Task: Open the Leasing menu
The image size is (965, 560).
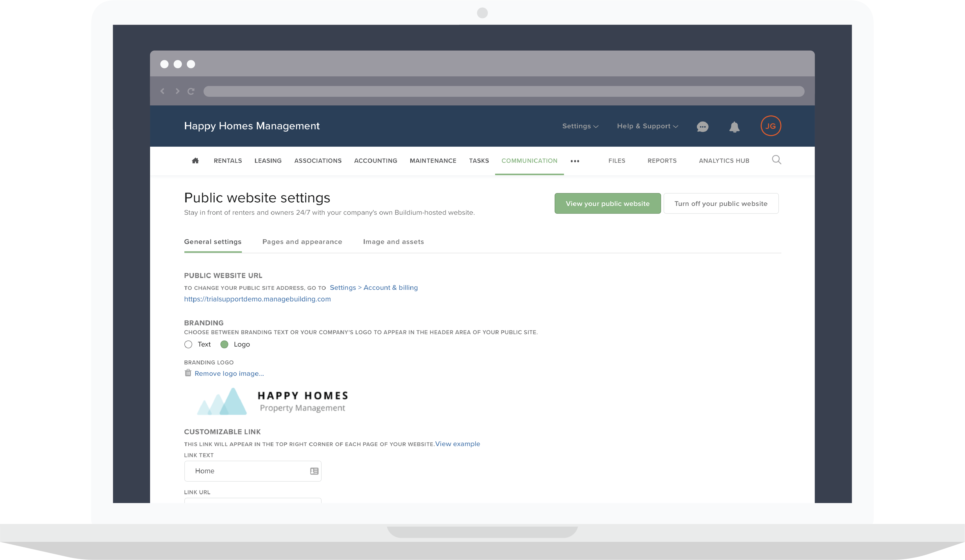Action: [268, 161]
